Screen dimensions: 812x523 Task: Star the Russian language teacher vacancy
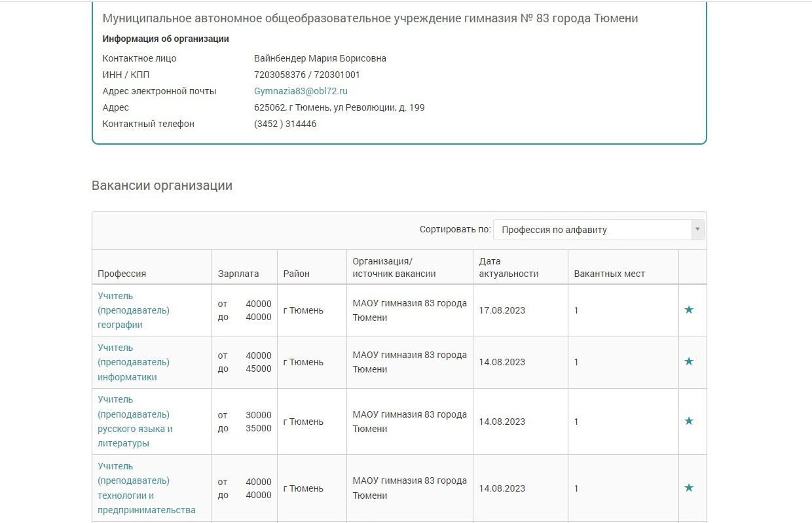688,421
